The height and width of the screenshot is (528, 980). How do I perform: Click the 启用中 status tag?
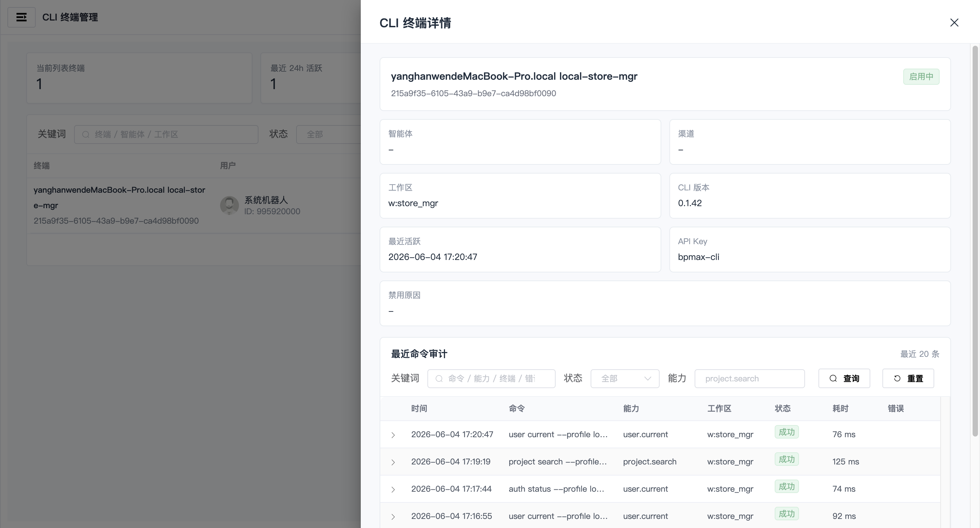tap(921, 76)
